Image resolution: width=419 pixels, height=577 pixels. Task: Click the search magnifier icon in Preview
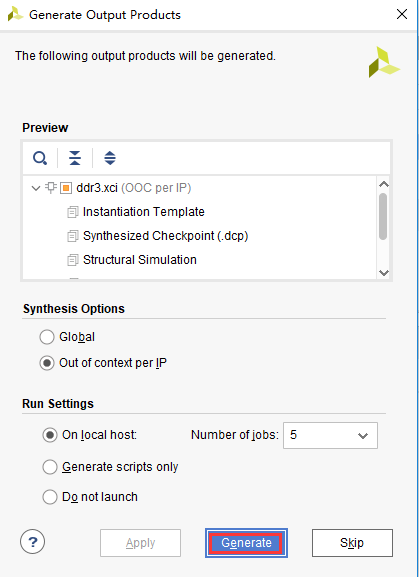click(x=40, y=158)
